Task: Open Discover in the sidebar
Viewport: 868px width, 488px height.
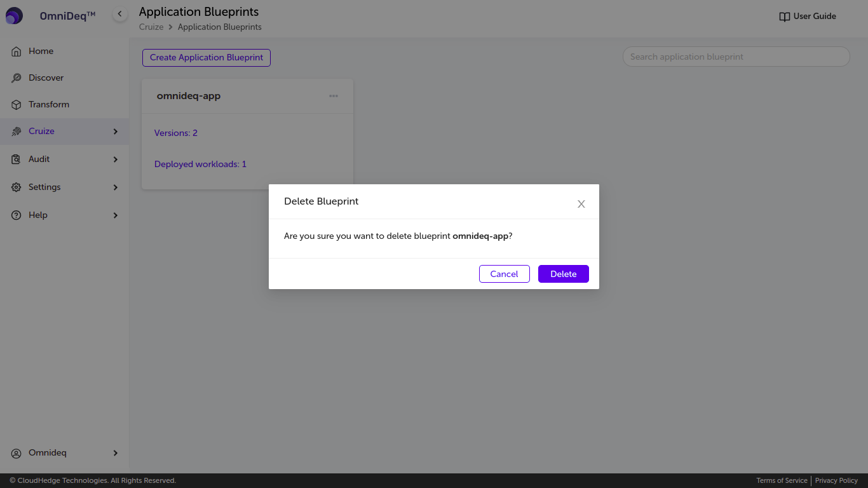Action: pyautogui.click(x=46, y=78)
